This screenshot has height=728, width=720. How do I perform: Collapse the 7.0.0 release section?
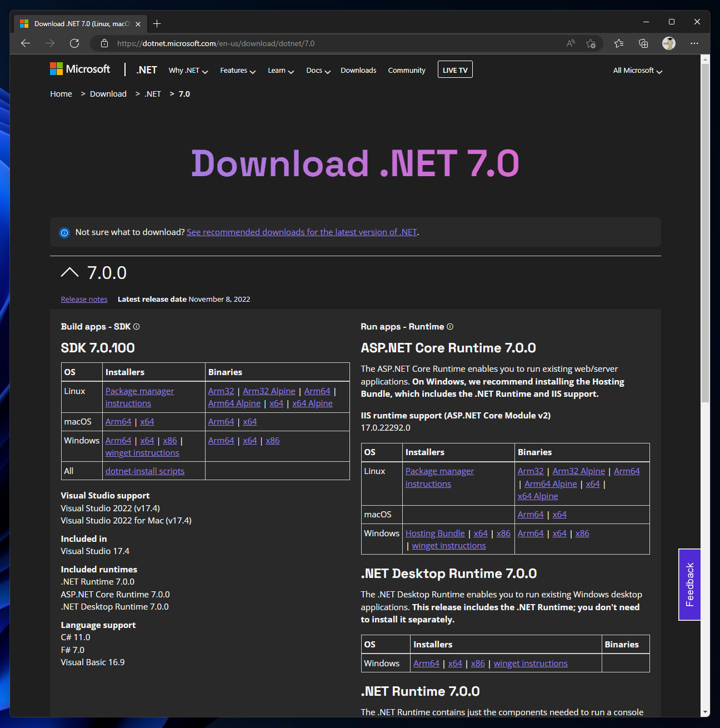70,272
